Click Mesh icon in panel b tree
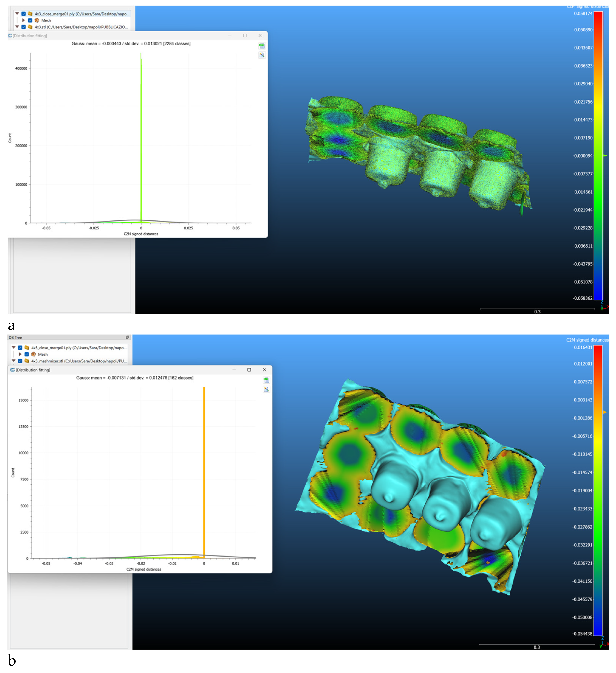Image resolution: width=616 pixels, height=673 pixels. pos(33,354)
